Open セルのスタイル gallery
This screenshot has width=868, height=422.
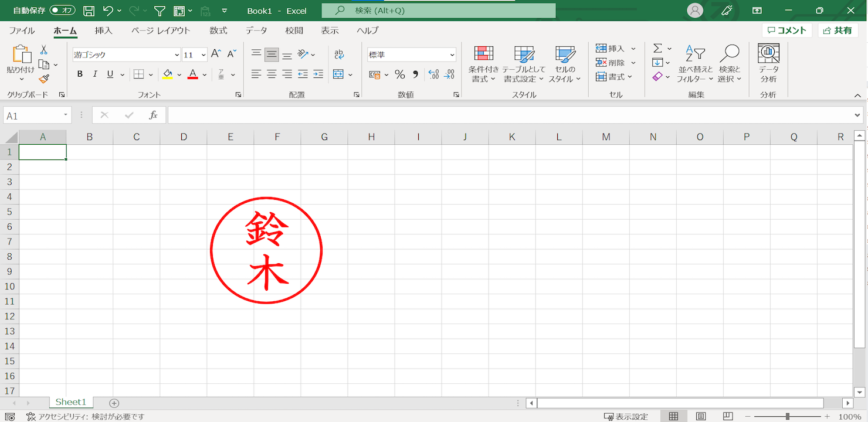564,63
